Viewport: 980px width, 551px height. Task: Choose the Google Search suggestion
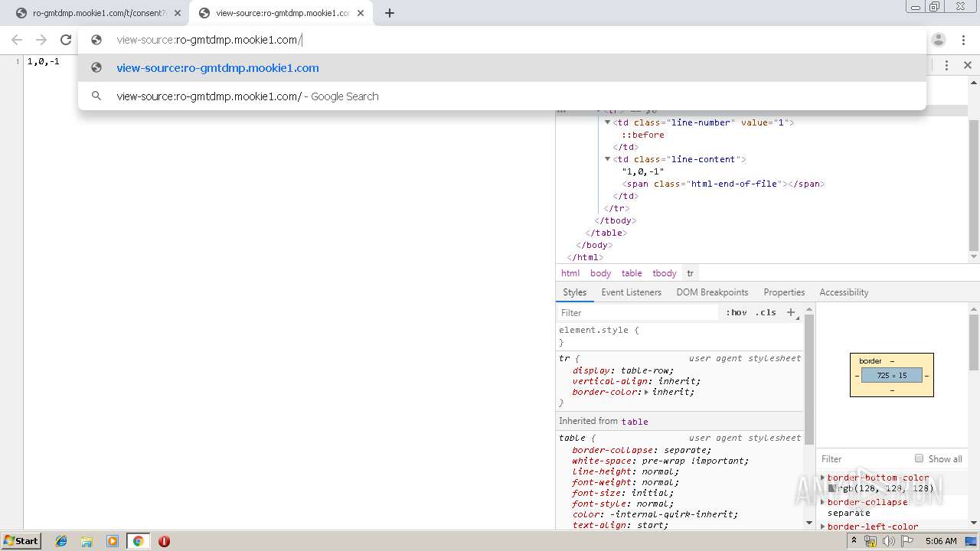point(502,96)
